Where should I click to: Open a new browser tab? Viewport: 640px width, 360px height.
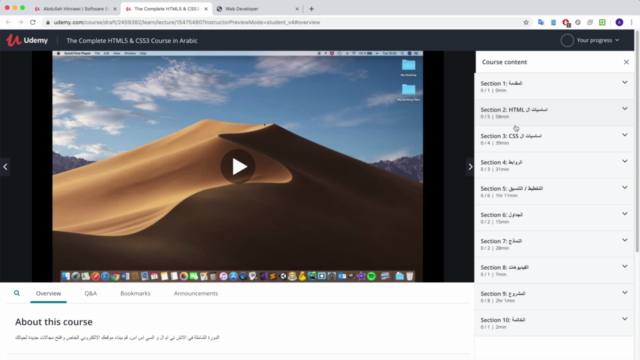[311, 9]
